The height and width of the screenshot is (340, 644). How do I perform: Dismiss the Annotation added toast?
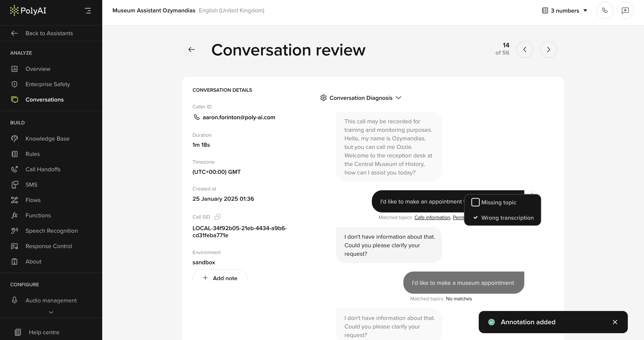[x=615, y=322]
